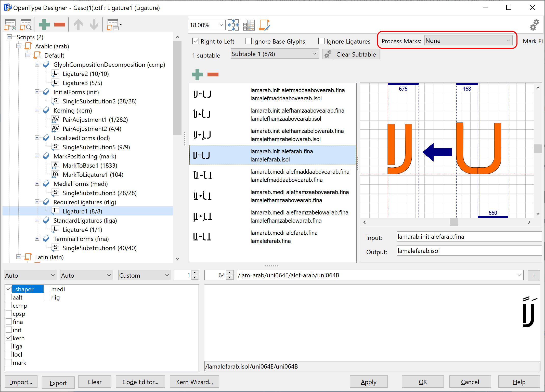The width and height of the screenshot is (545, 392).
Task: Click the red minus remove icon in the left toolbar
Action: click(x=60, y=25)
